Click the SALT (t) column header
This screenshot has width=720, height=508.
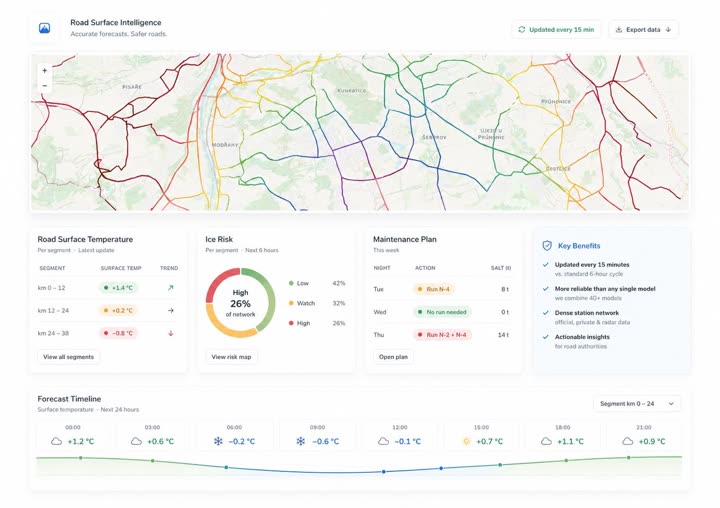click(501, 268)
